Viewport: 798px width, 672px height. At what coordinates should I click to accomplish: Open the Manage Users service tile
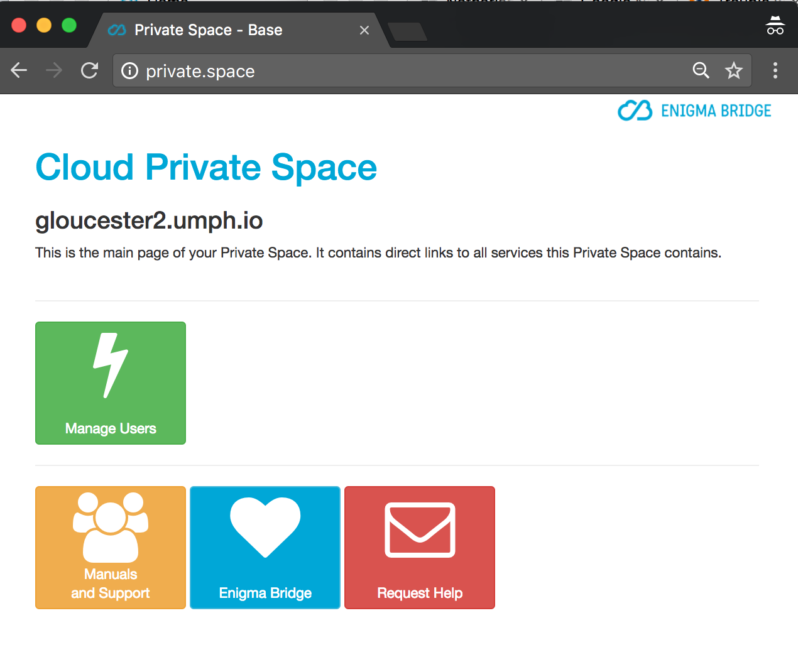pyautogui.click(x=110, y=383)
